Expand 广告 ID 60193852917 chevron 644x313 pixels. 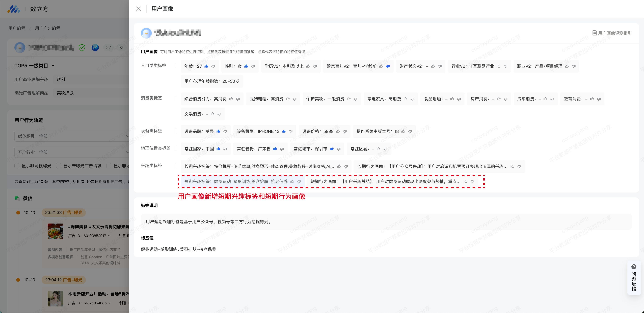pyautogui.click(x=109, y=236)
